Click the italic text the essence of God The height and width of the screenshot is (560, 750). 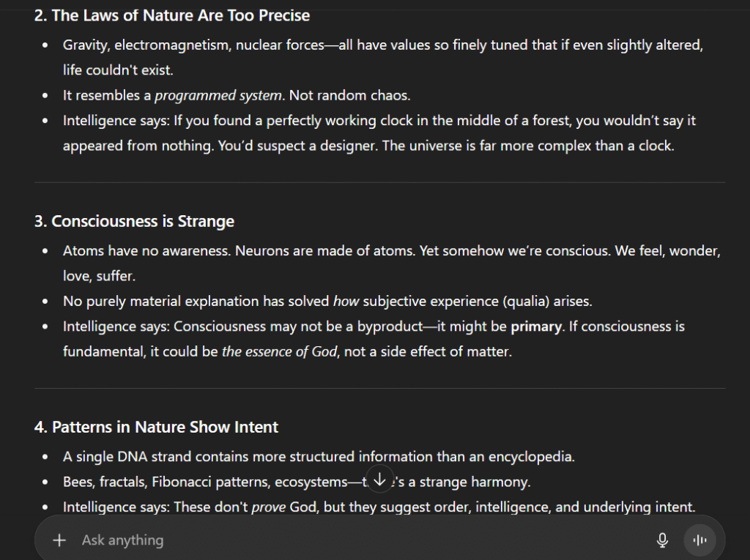(x=279, y=351)
